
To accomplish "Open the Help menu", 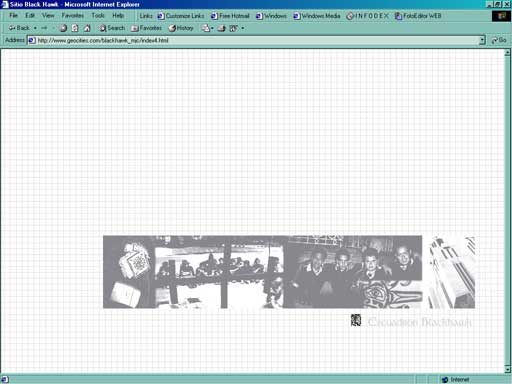I will pyautogui.click(x=118, y=15).
